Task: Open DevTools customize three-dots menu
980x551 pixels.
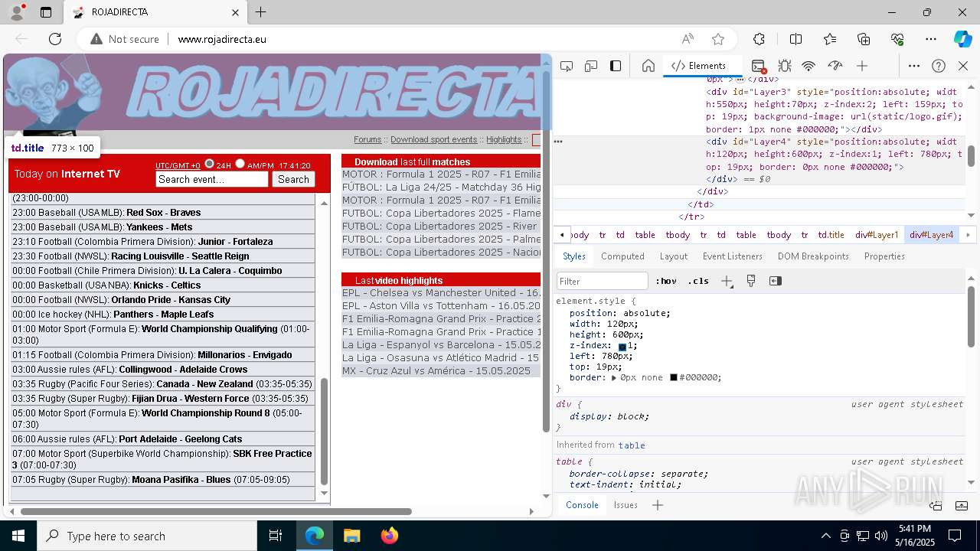Action: pos(914,66)
